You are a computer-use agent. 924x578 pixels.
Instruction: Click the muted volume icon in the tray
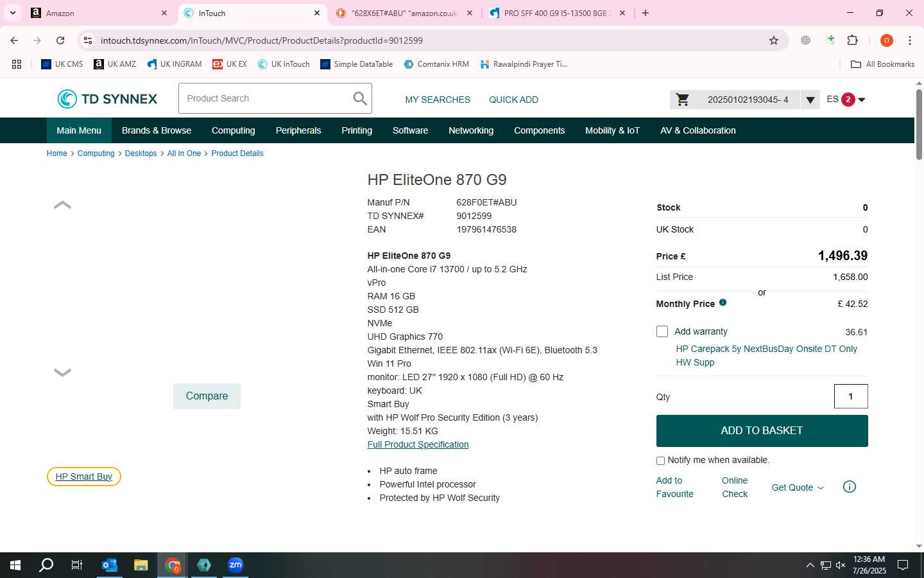(x=841, y=565)
